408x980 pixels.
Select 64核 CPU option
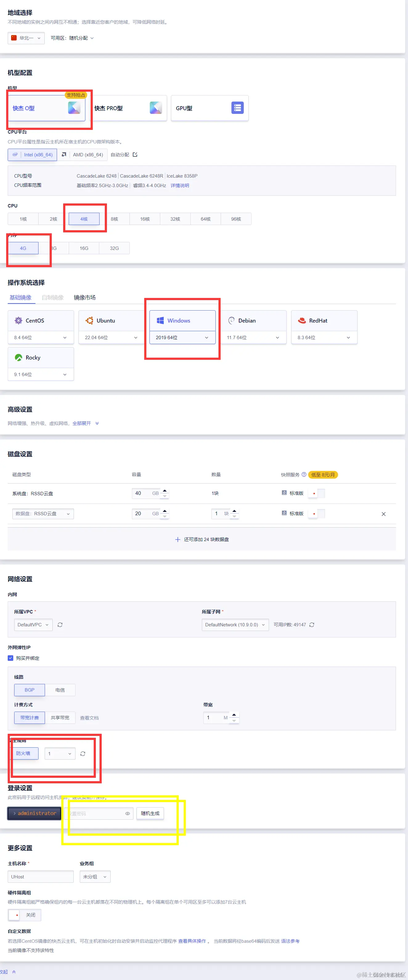pos(206,219)
